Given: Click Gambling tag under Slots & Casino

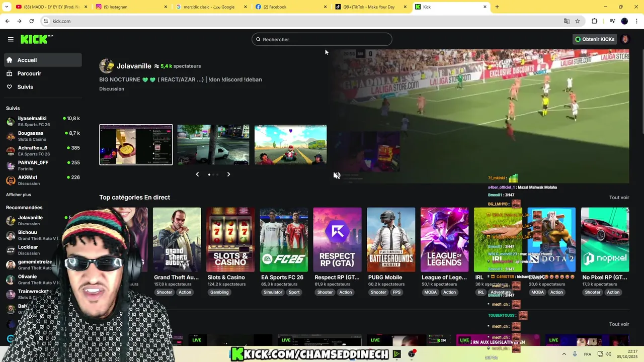Looking at the screenshot, I should [219, 292].
